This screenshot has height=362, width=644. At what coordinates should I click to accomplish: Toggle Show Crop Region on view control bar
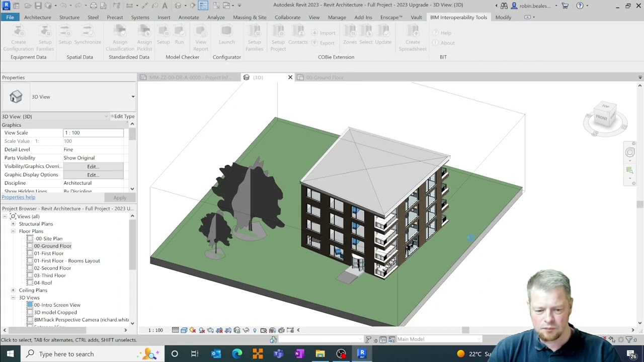[x=228, y=330]
